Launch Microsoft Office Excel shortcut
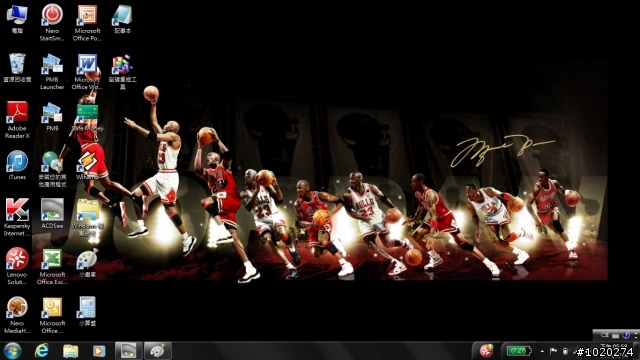 tap(52, 266)
